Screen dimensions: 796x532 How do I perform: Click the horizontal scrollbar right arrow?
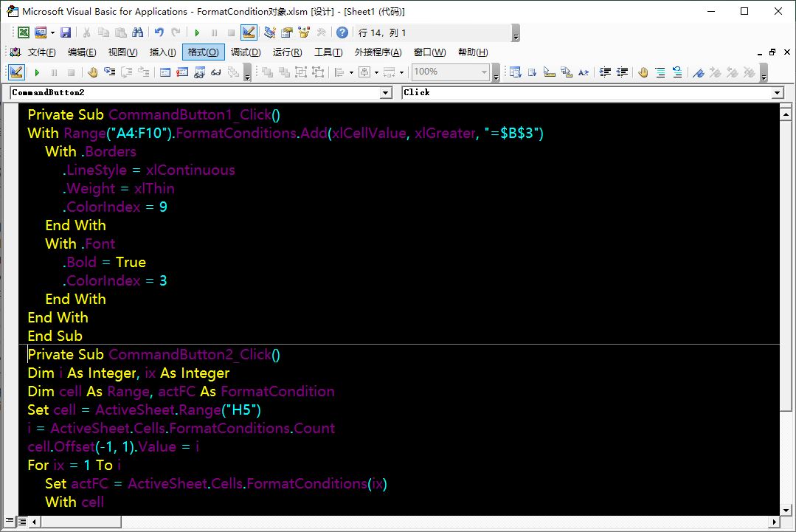(x=775, y=522)
